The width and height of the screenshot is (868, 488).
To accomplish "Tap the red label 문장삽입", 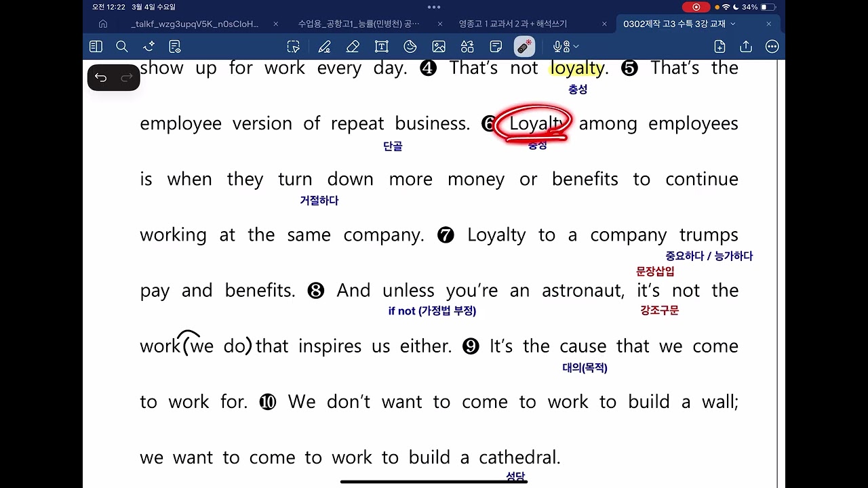I will click(x=655, y=272).
